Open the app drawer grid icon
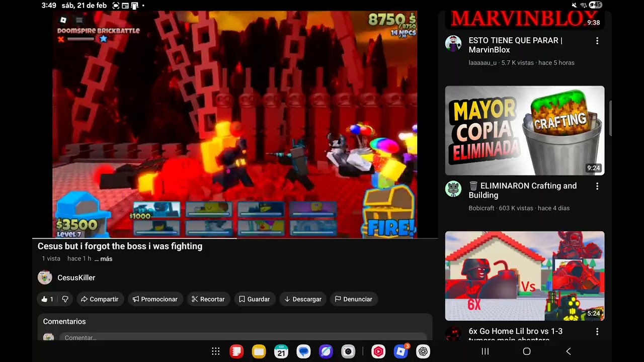644x362 pixels. (216, 351)
